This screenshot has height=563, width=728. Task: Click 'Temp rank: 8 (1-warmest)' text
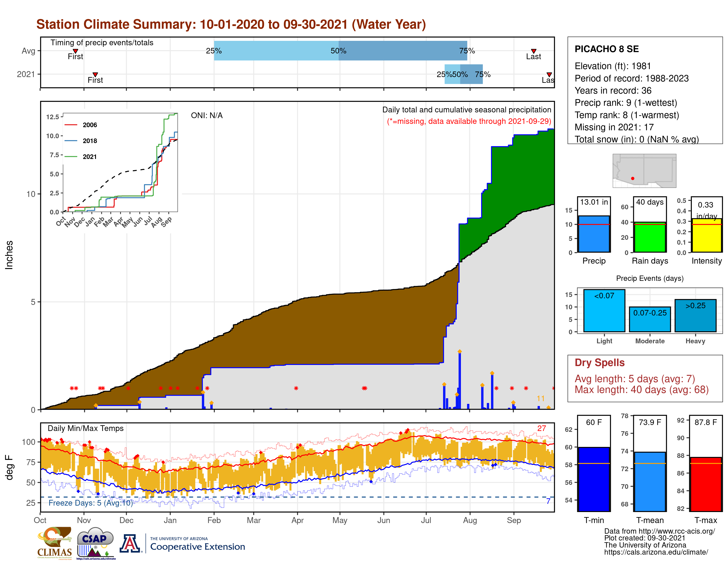click(x=627, y=115)
